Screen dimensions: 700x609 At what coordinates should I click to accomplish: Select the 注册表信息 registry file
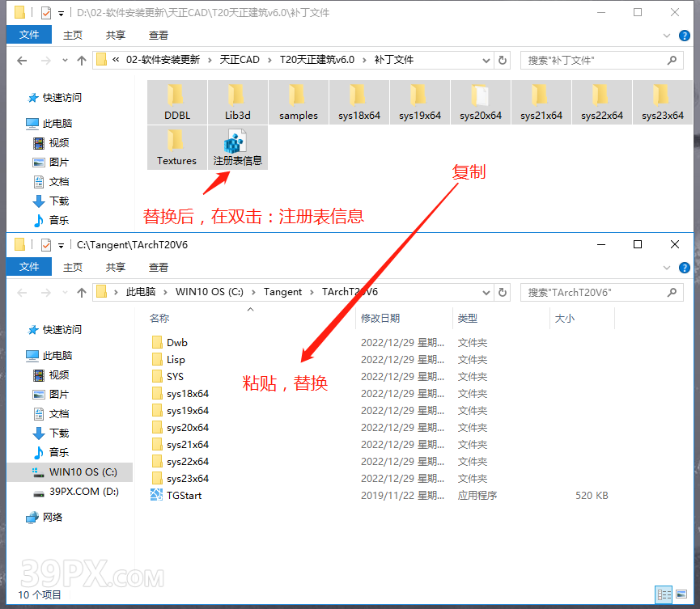coord(238,148)
